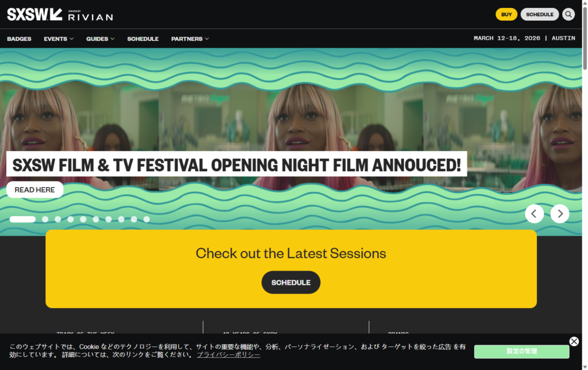Open the search magnifier icon
Screen dimensions: 588x370
pos(568,14)
